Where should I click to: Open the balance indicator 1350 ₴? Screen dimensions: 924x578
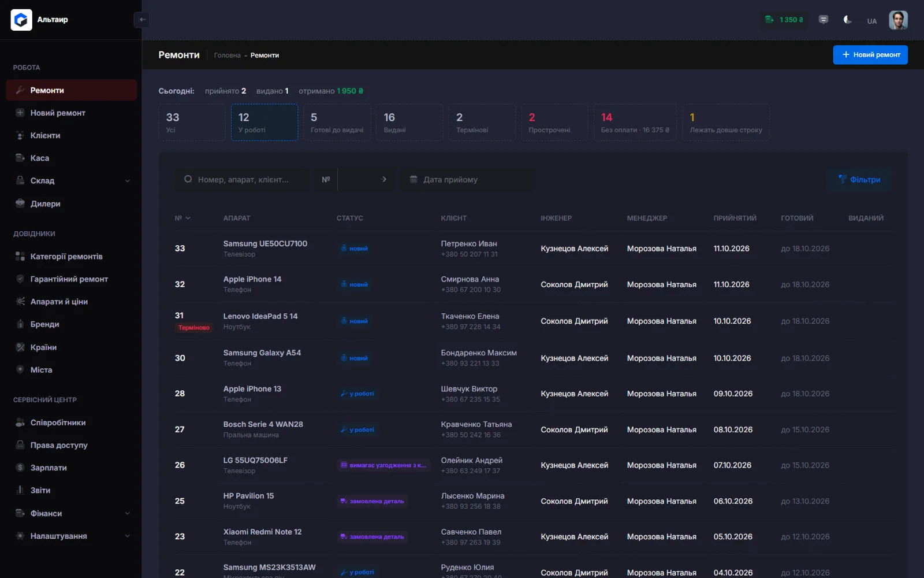784,20
